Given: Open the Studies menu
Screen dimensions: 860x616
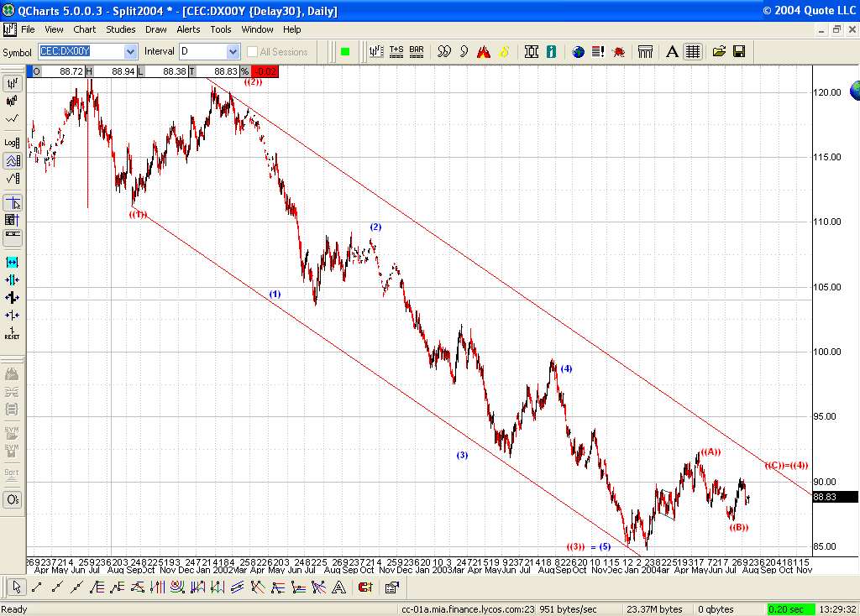Looking at the screenshot, I should click(120, 29).
